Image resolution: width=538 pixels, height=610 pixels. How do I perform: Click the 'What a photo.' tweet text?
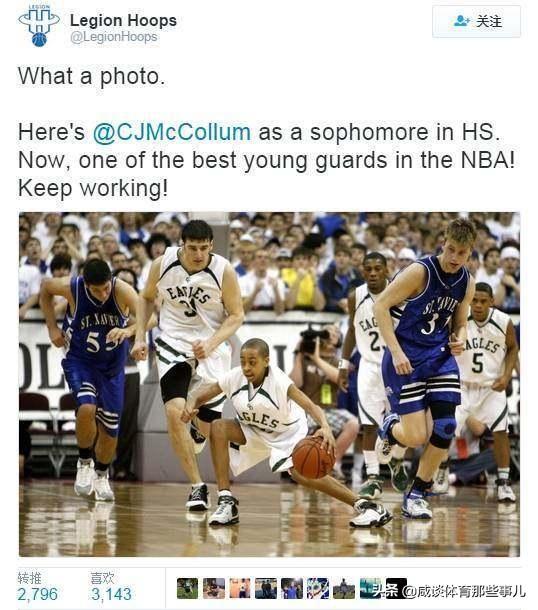point(91,76)
